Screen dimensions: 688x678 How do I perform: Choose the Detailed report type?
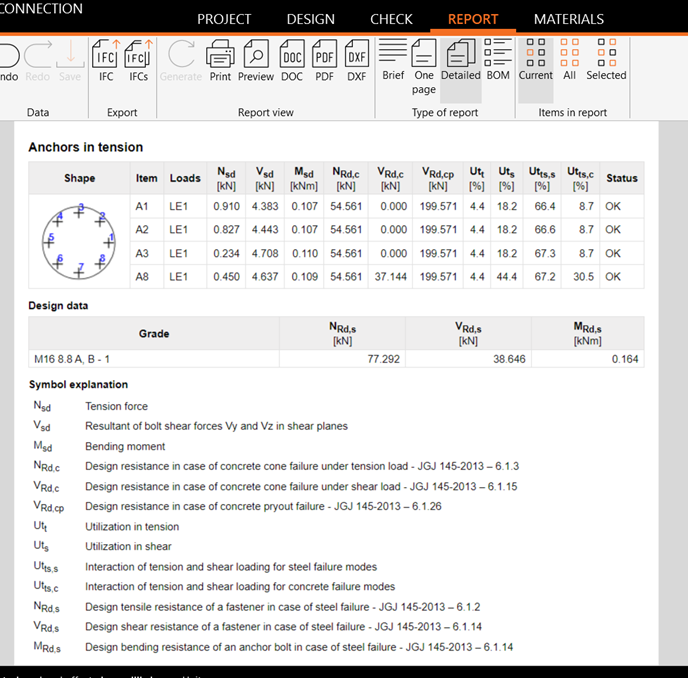coord(460,59)
